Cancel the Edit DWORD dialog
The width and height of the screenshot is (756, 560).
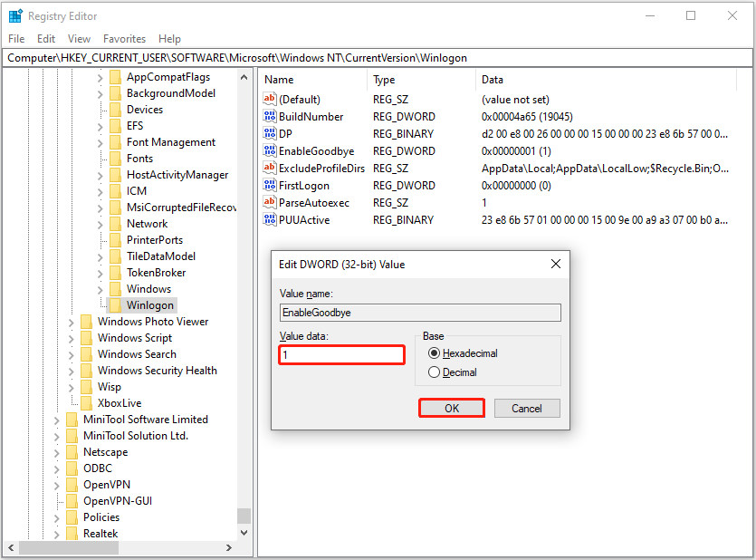pos(527,408)
